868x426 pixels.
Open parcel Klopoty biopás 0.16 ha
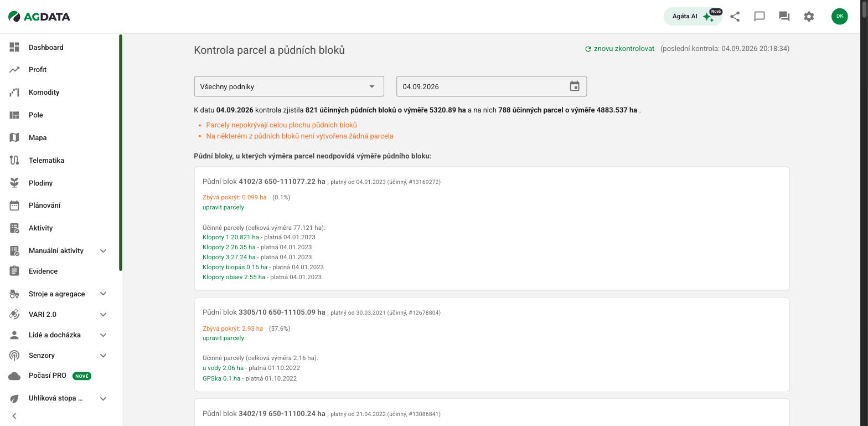pos(235,267)
